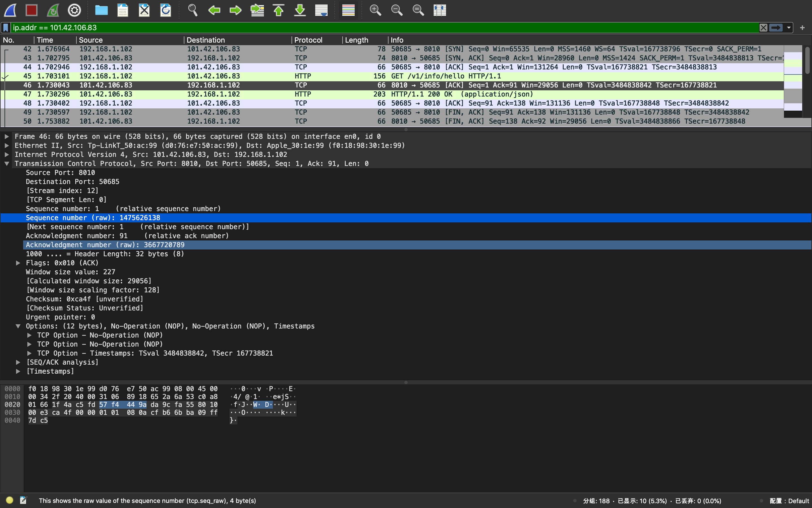This screenshot has height=508, width=812.
Task: Sort by the Destination column header
Action: click(x=238, y=40)
